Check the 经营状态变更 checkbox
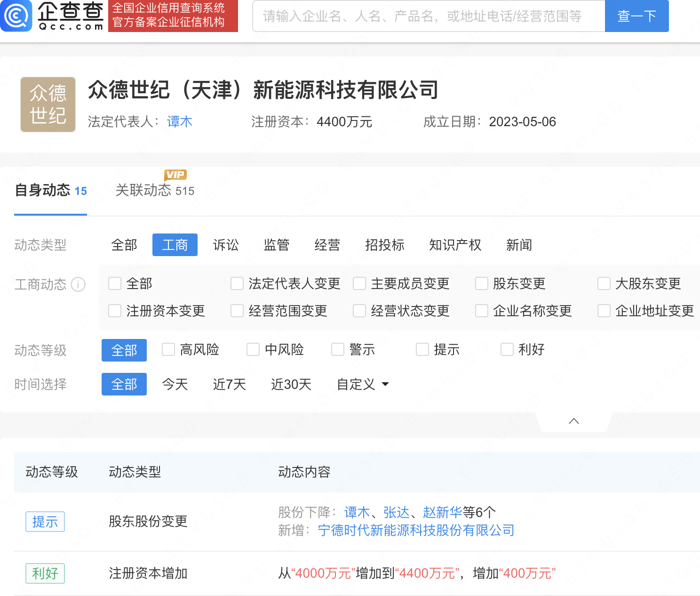This screenshot has height=596, width=700. coord(359,311)
